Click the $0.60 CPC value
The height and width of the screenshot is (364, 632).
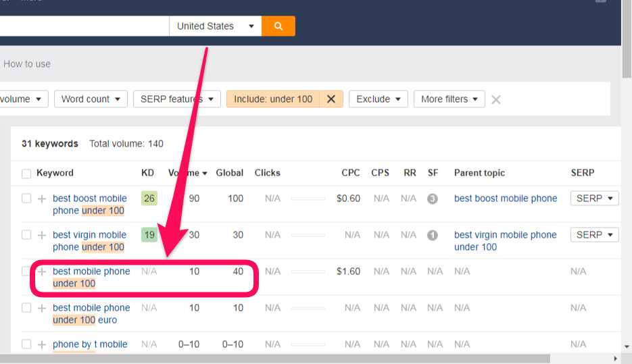point(348,199)
